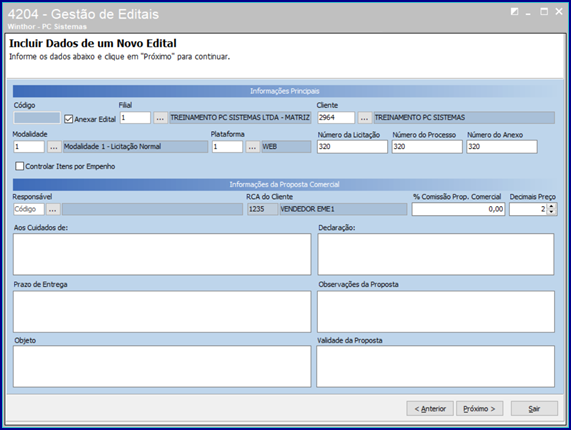
Task: Click the Responsável name description field
Action: pyautogui.click(x=152, y=209)
